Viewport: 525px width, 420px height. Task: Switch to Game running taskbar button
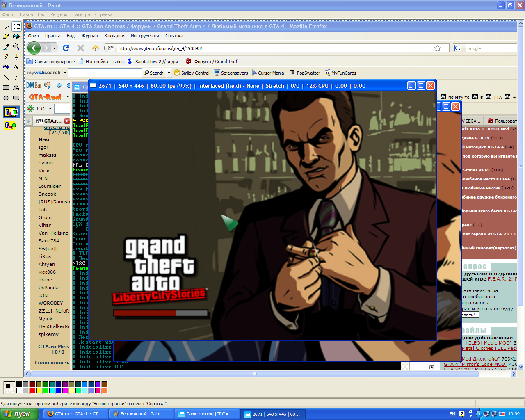(x=206, y=414)
